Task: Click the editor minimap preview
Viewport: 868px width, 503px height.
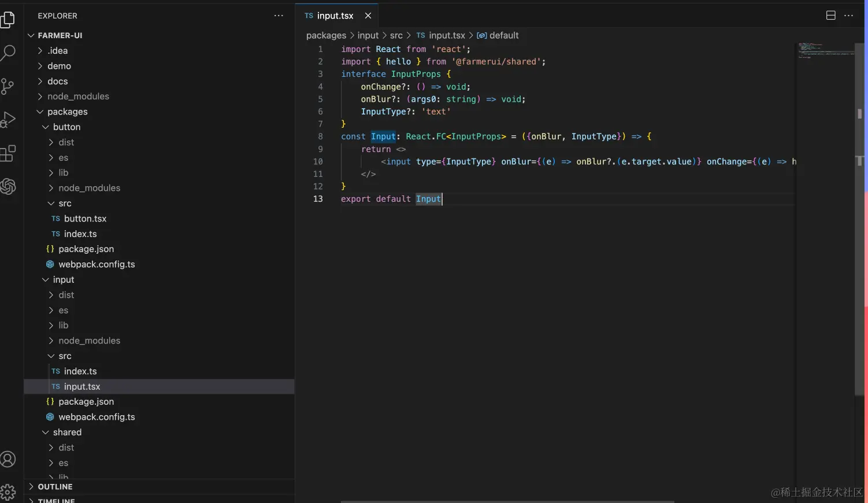Action: (826, 50)
